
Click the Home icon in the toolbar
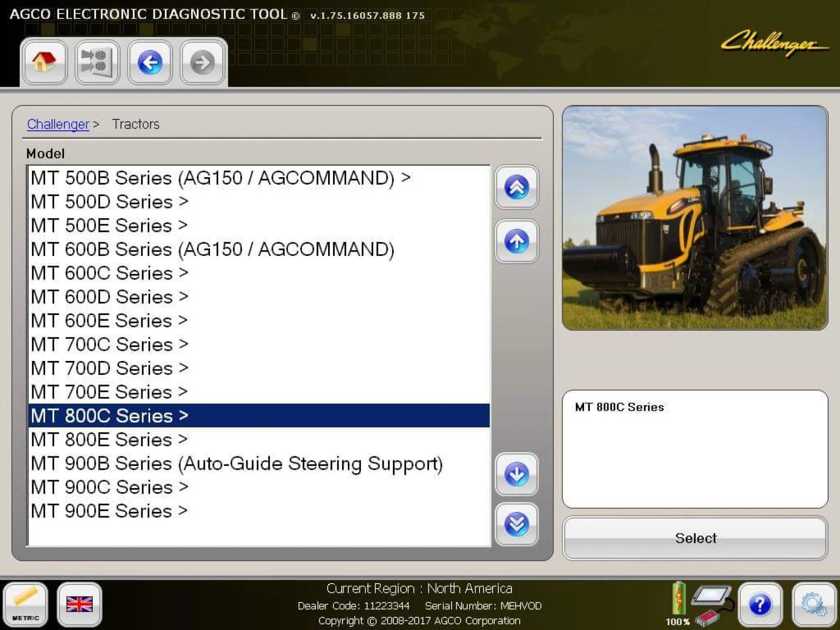tap(44, 62)
